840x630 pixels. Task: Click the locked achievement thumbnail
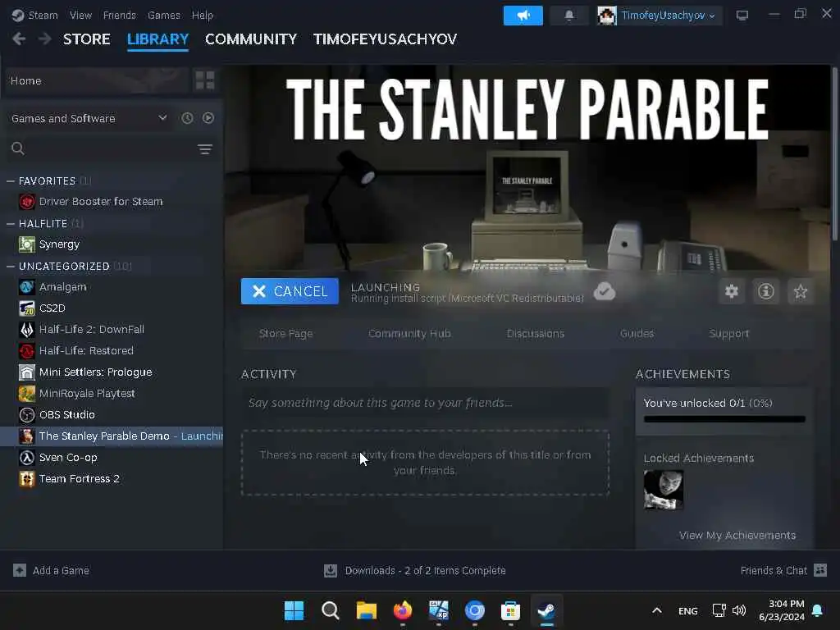pos(663,490)
